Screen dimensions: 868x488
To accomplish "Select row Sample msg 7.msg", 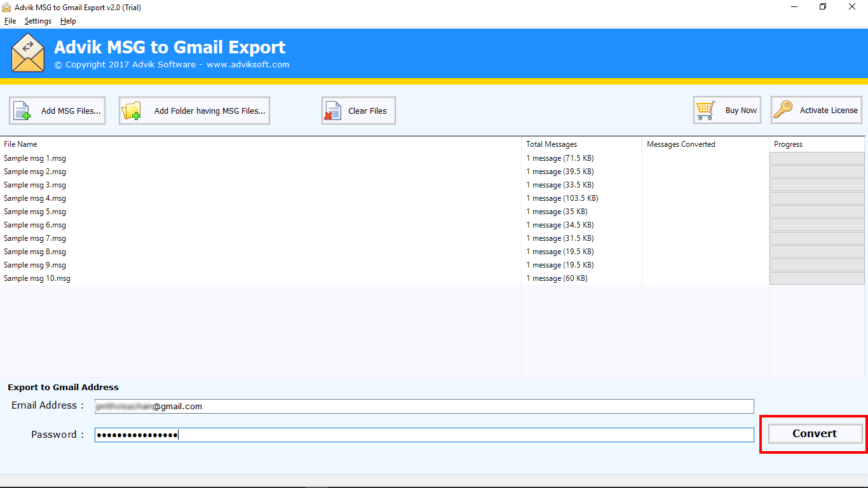I will tap(432, 238).
